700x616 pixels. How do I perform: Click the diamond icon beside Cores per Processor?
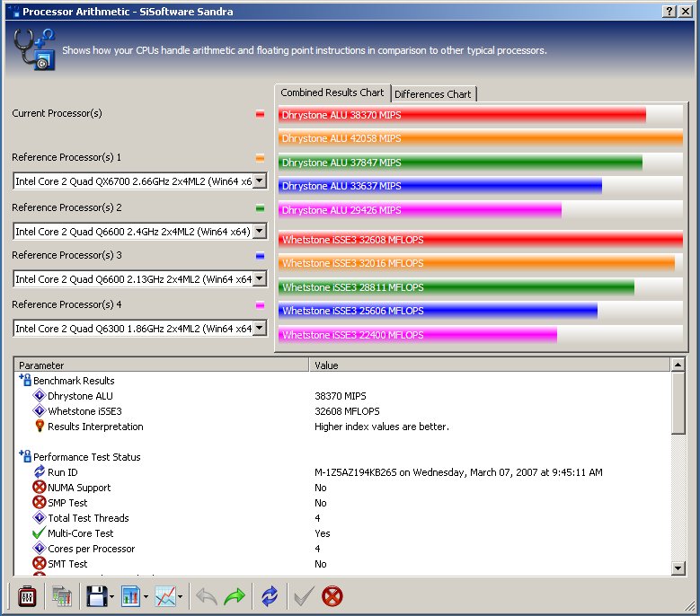40,548
